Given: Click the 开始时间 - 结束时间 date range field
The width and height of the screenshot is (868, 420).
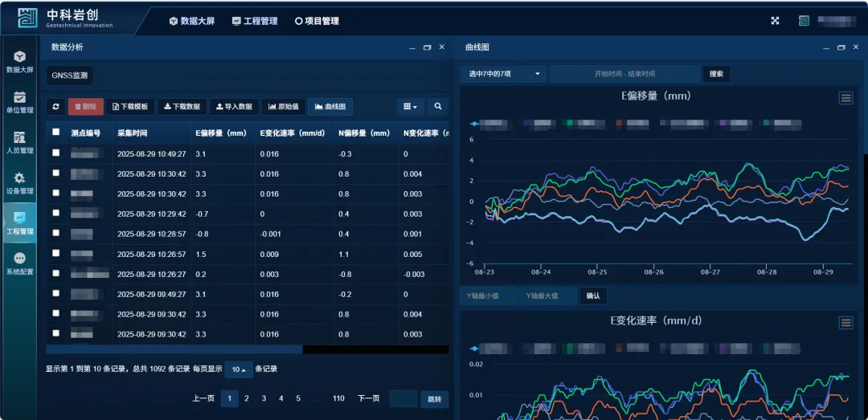Looking at the screenshot, I should [625, 74].
